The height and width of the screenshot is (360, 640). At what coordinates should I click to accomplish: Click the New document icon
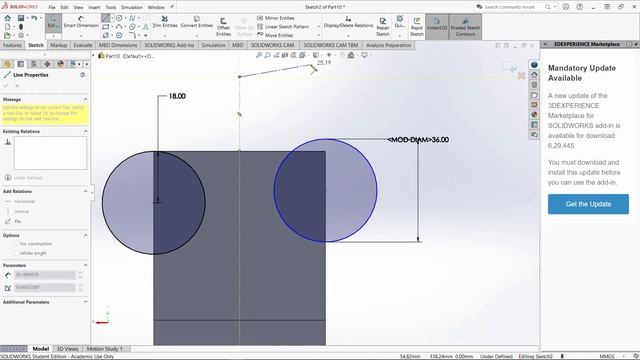point(8,27)
